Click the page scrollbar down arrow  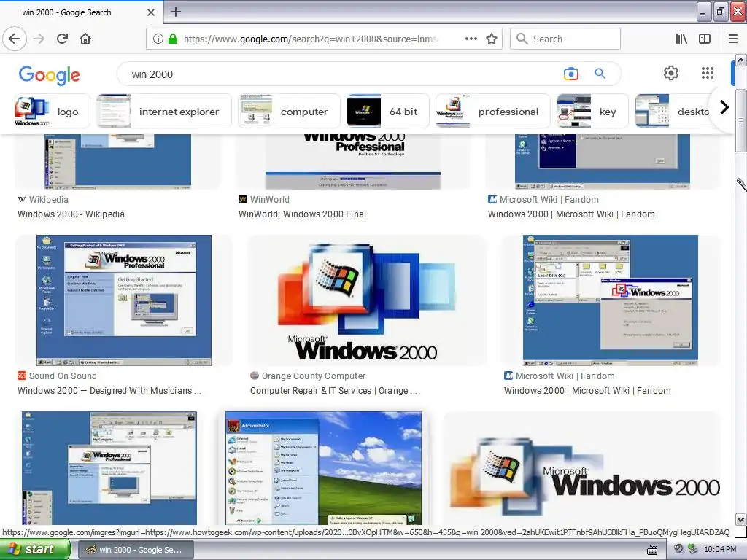coord(741,519)
